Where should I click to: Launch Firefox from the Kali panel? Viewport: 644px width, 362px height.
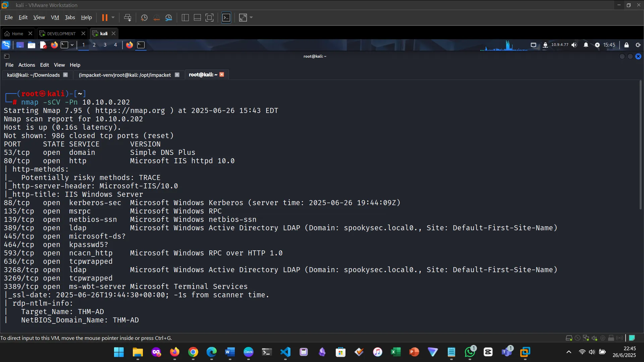54,45
